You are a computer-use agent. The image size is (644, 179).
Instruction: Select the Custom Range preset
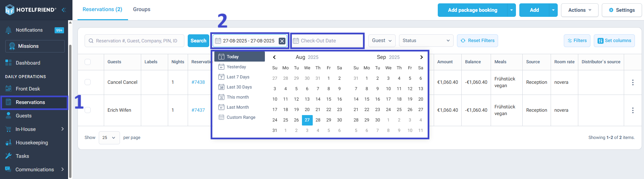point(240,117)
